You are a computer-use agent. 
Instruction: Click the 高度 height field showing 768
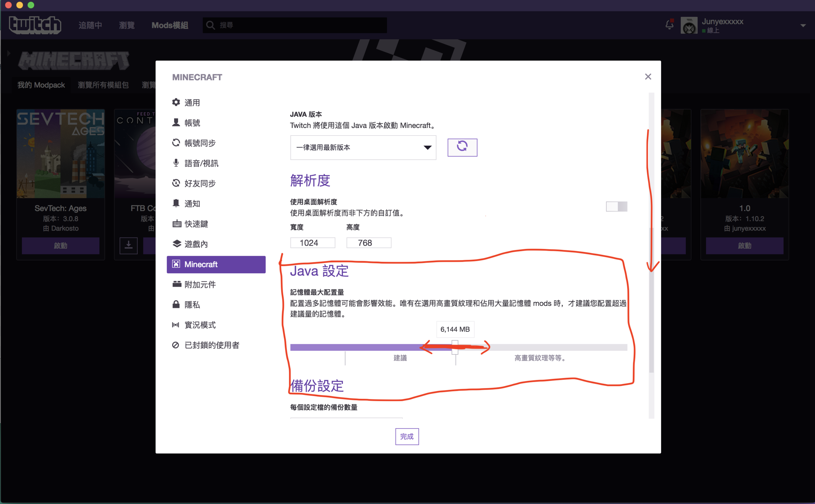click(369, 243)
